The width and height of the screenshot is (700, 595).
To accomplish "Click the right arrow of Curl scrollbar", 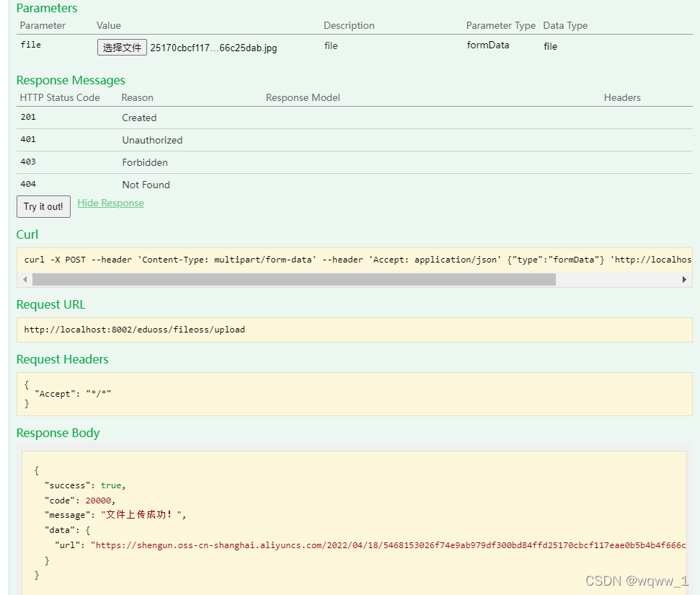I will coord(684,280).
